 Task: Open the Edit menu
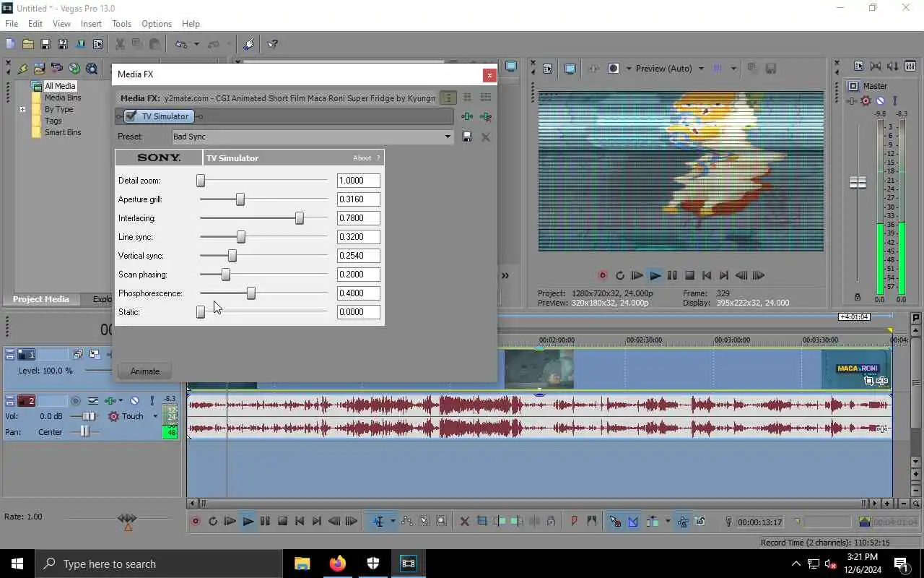coord(35,24)
